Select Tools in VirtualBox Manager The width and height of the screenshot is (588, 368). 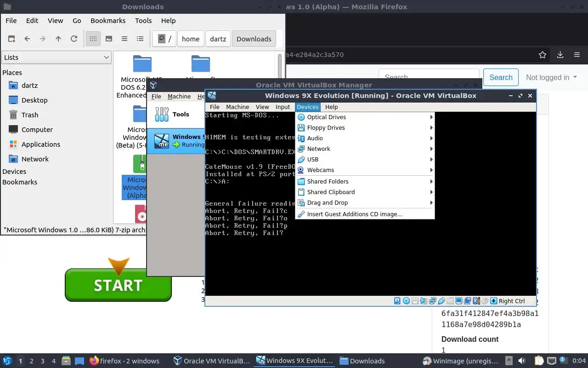coord(175,114)
